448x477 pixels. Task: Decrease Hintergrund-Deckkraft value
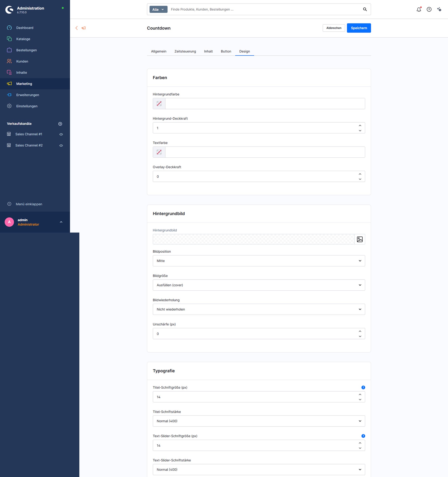point(360,131)
